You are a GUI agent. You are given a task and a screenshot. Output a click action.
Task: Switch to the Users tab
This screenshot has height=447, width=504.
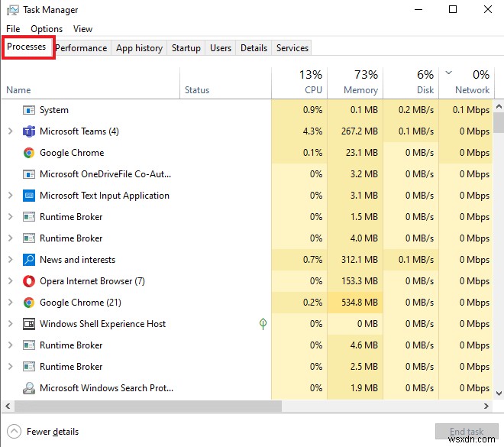pos(221,48)
